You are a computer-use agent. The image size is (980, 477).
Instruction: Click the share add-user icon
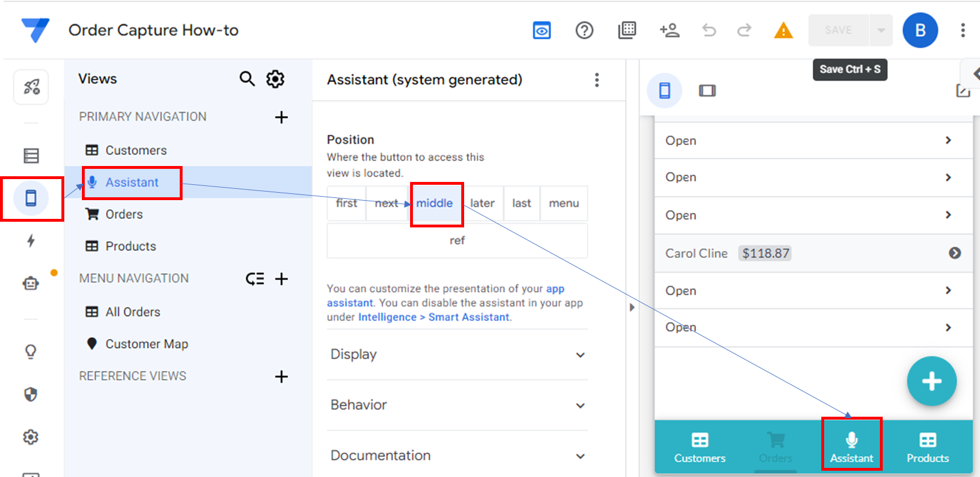(x=669, y=30)
